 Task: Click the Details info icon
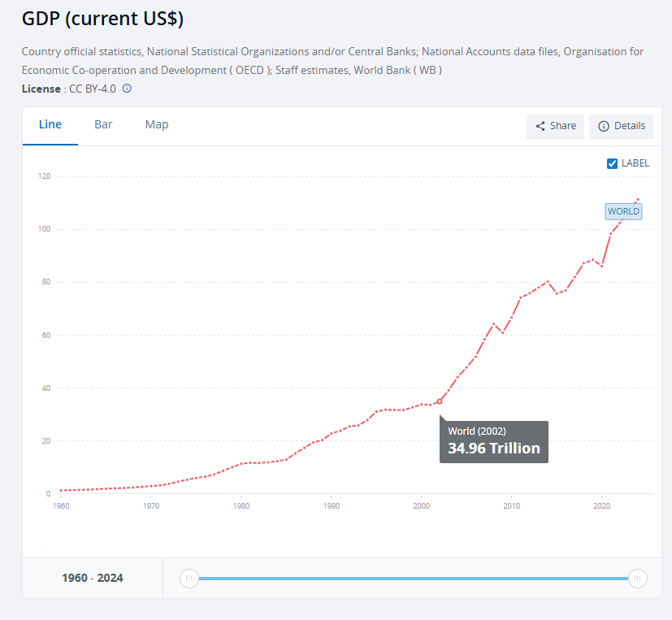pos(604,126)
